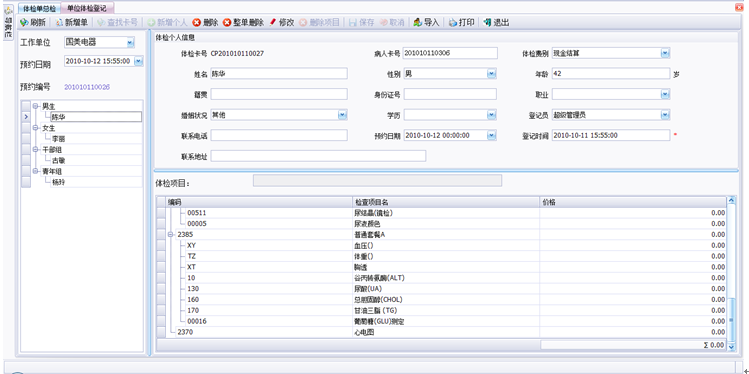Click the 打印 print icon
Viewport: 749px width, 374px height.
pos(453,22)
